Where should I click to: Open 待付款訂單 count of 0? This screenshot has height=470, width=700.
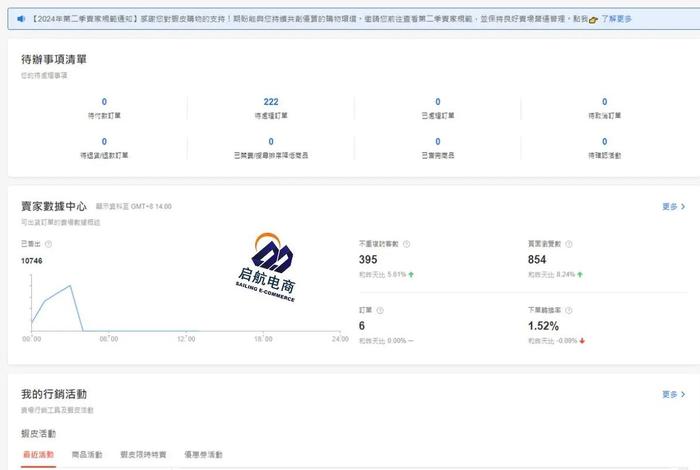point(104,108)
